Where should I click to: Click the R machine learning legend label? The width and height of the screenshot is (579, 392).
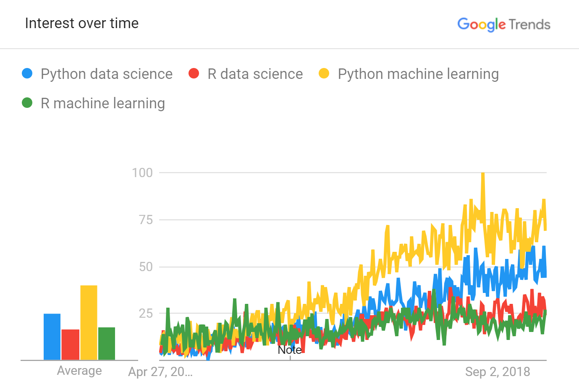click(103, 103)
